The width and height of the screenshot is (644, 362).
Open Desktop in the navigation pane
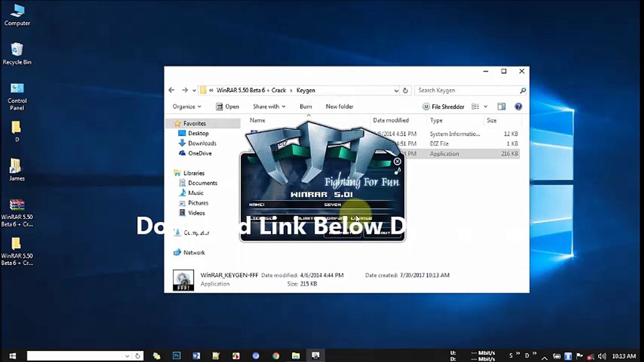click(x=194, y=133)
